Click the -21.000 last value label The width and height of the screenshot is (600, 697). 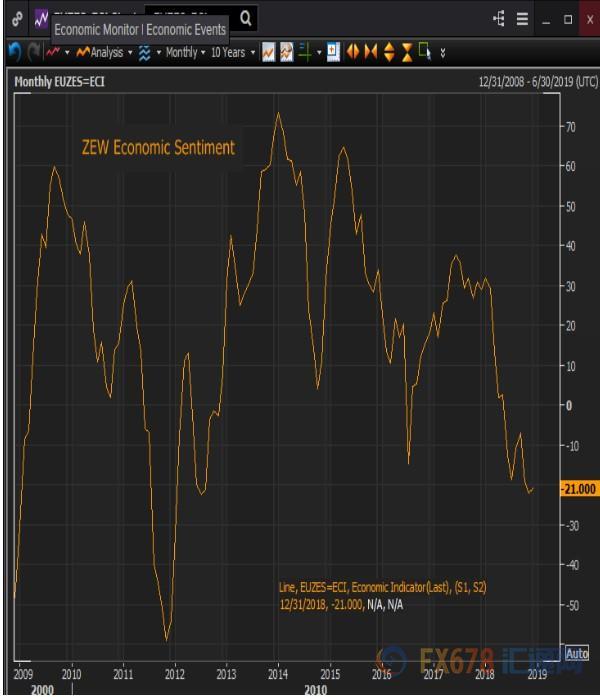[578, 489]
